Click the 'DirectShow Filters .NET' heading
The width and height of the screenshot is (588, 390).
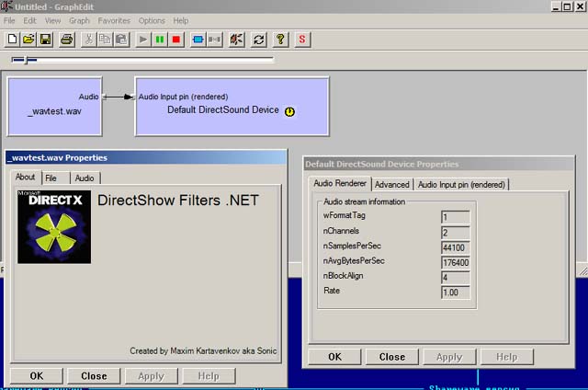pyautogui.click(x=178, y=201)
